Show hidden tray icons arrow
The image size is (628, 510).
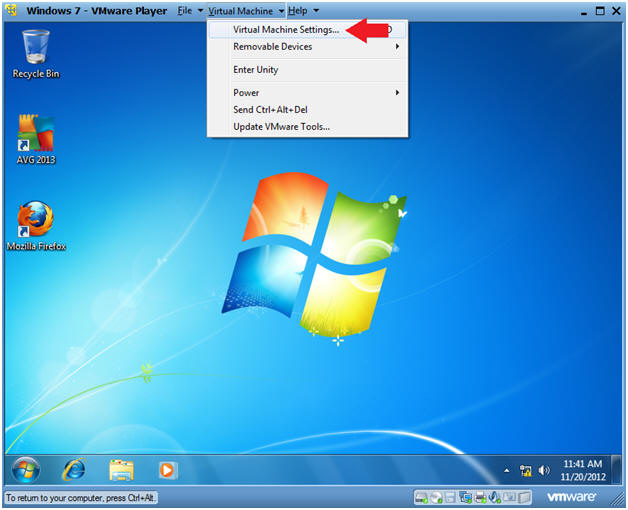(507, 470)
